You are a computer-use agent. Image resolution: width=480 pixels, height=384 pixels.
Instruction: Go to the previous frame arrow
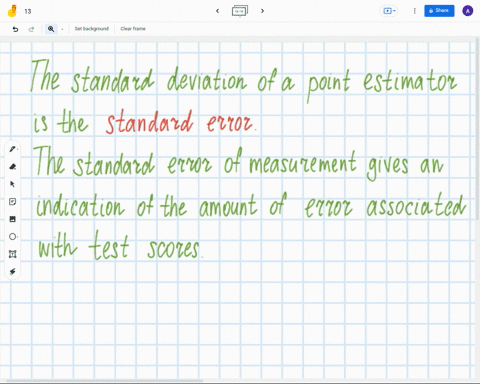tap(217, 11)
